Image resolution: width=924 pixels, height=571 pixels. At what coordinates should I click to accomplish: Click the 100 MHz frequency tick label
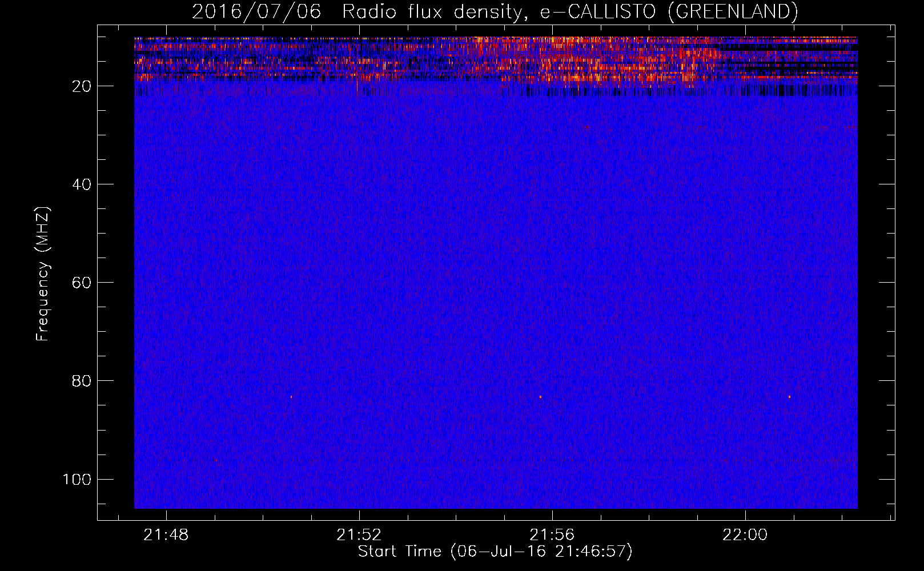(77, 479)
